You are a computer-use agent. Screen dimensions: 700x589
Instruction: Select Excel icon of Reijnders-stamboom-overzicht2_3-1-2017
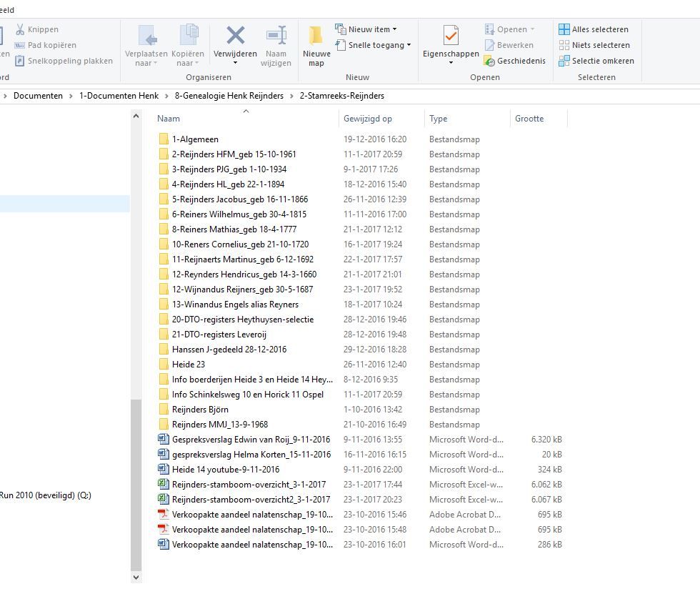[x=164, y=499]
